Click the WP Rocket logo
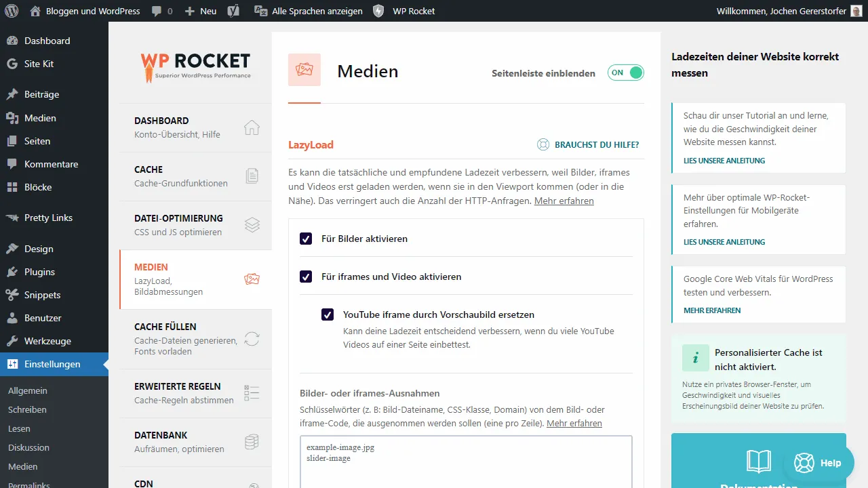This screenshot has width=868, height=488. 195,66
